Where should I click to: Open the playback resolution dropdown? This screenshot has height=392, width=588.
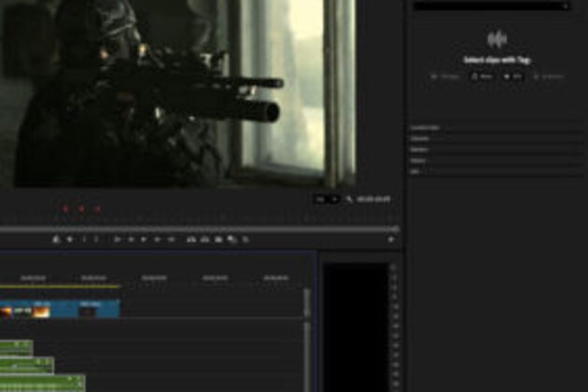[327, 200]
